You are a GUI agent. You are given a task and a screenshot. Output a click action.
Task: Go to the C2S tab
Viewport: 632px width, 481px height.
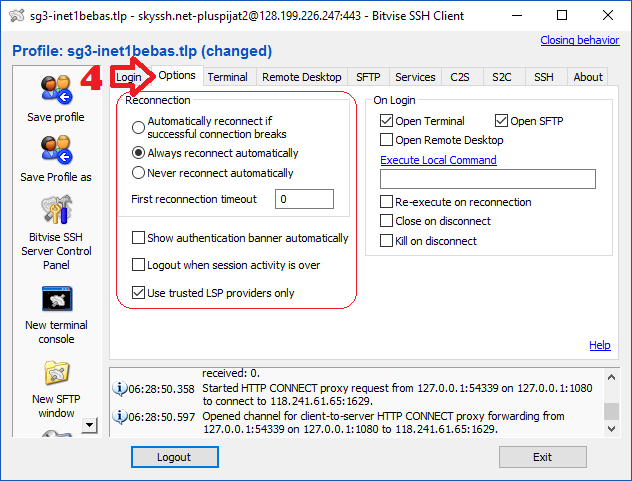point(460,77)
